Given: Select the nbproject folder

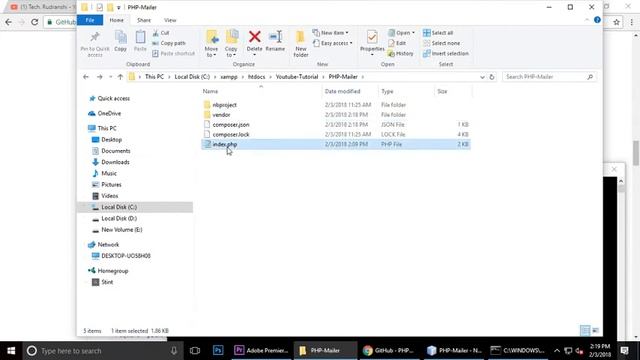Looking at the screenshot, I should (x=224, y=105).
